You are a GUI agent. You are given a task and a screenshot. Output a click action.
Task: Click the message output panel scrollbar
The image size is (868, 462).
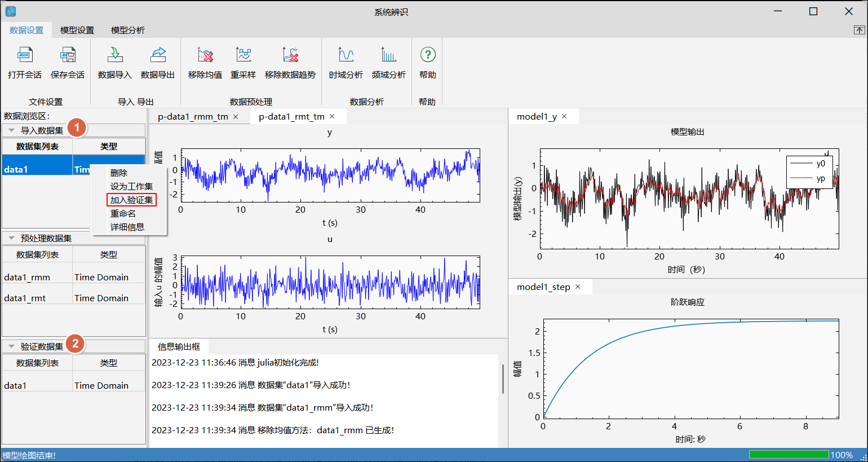coord(503,379)
